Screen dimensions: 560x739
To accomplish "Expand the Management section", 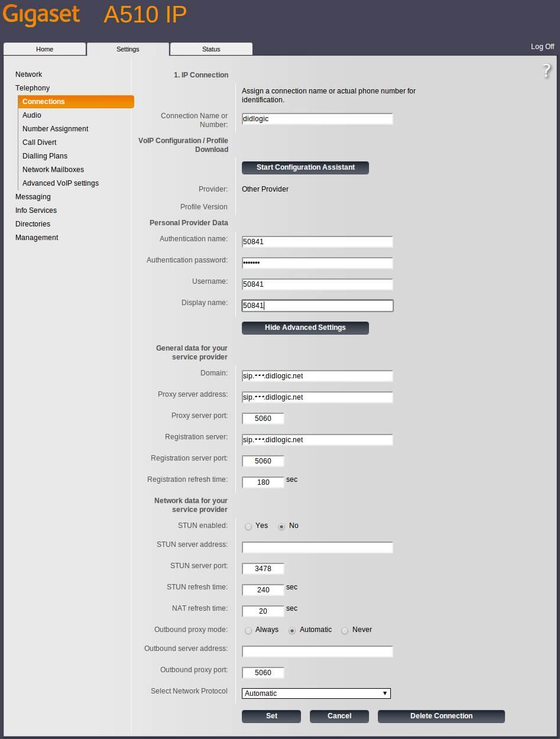I will (37, 238).
